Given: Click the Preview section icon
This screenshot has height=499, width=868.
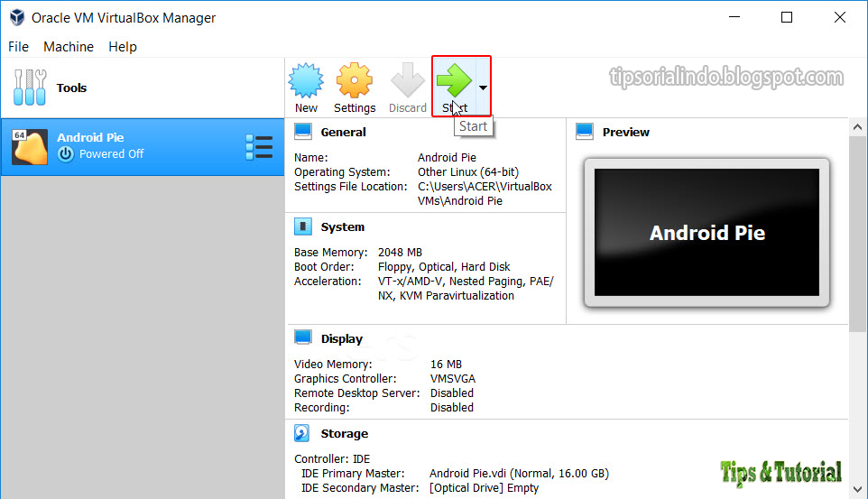Looking at the screenshot, I should [585, 131].
